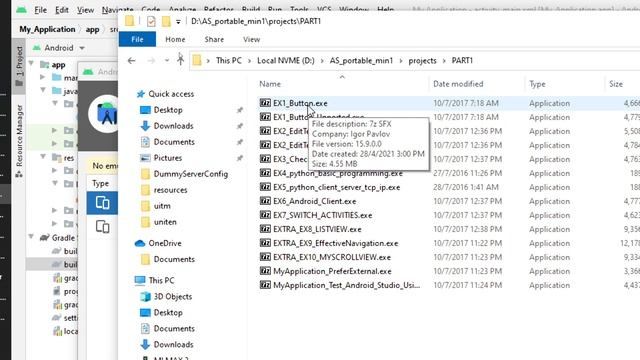Click the New folder quick access icon
The height and width of the screenshot is (360, 640).
coord(166,21)
